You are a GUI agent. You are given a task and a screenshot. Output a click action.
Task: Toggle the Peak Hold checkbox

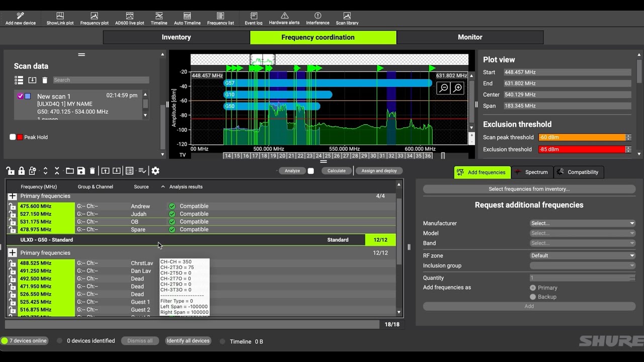click(13, 137)
